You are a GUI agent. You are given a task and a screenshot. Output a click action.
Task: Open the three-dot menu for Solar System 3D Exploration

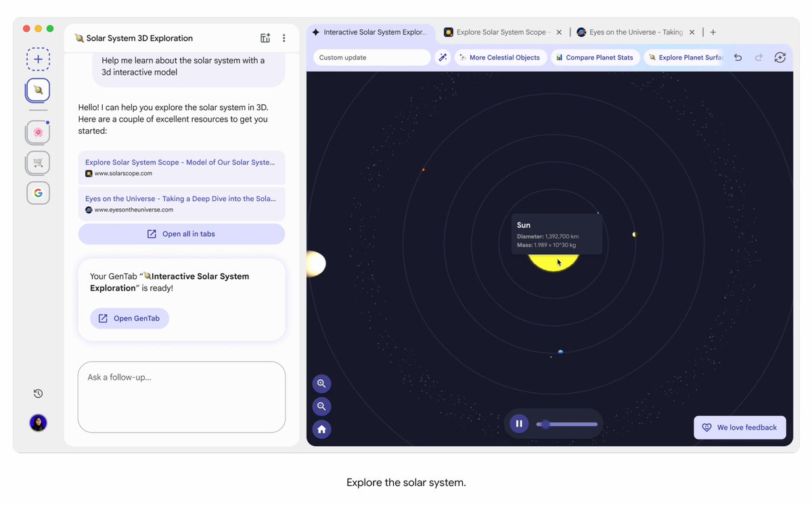[x=284, y=38]
